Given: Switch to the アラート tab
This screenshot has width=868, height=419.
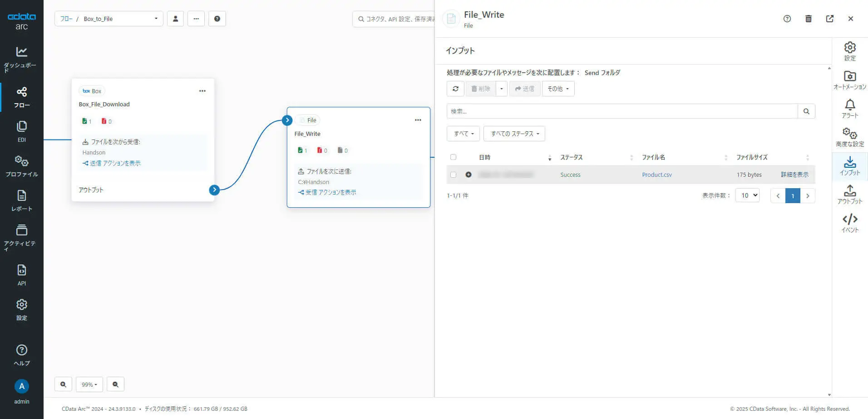Looking at the screenshot, I should (x=850, y=109).
